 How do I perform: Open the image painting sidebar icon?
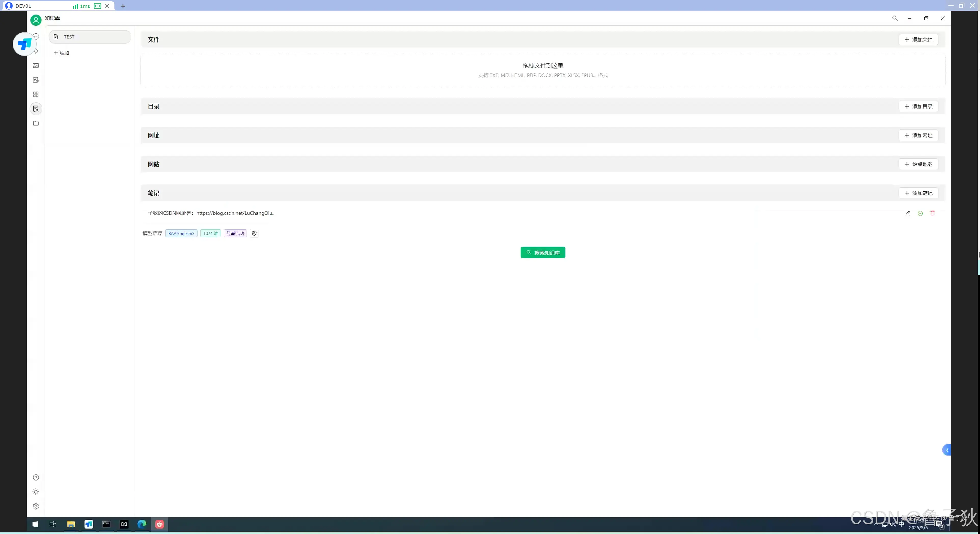pyautogui.click(x=36, y=65)
